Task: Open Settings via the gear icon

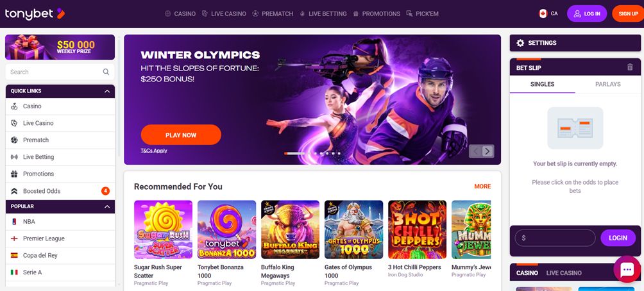Action: click(x=520, y=43)
